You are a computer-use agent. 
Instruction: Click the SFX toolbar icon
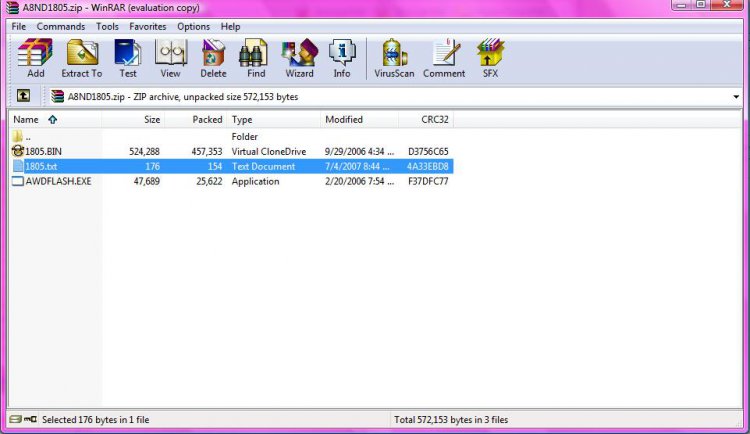tap(490, 58)
